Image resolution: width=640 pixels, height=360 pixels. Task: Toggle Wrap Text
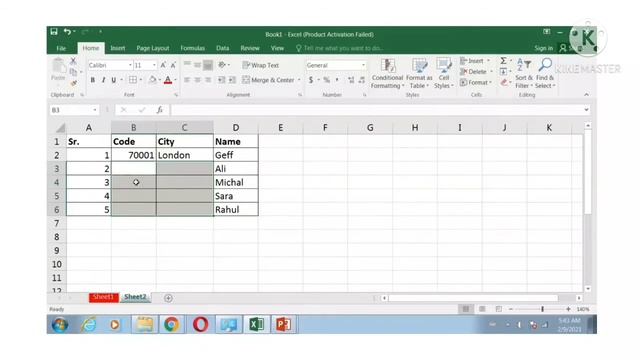click(x=260, y=65)
